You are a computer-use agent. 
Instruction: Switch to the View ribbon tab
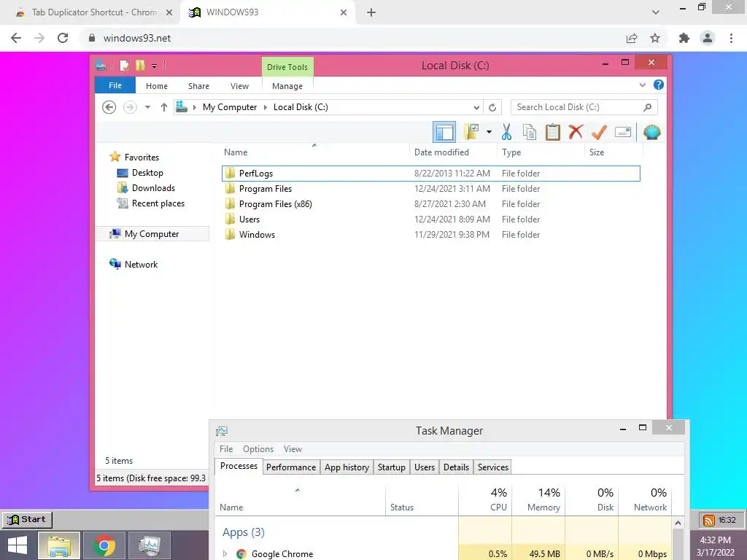pos(239,86)
